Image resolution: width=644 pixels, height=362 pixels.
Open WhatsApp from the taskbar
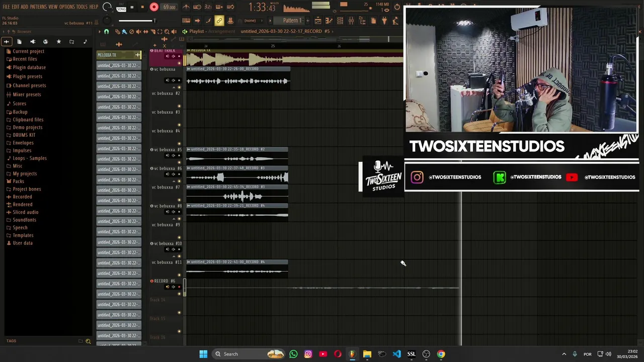[293, 354]
